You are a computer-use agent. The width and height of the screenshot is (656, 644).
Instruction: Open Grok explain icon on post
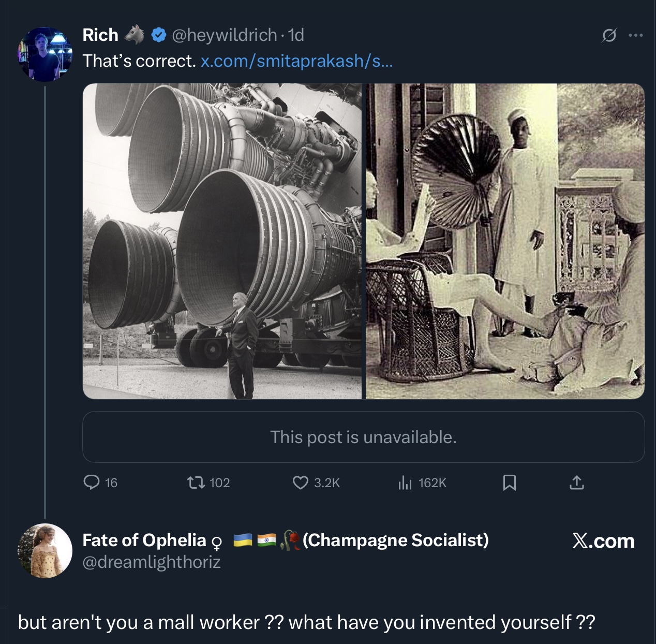[609, 35]
